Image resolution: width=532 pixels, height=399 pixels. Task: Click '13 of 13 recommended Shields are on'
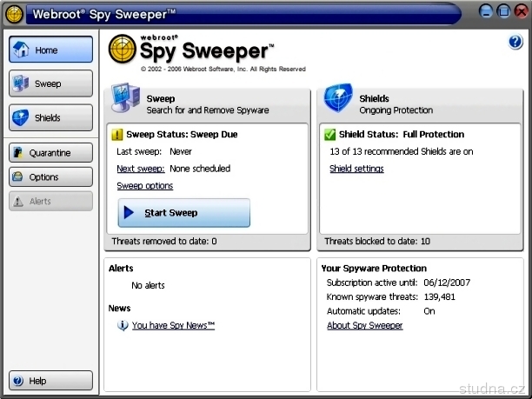coord(402,151)
